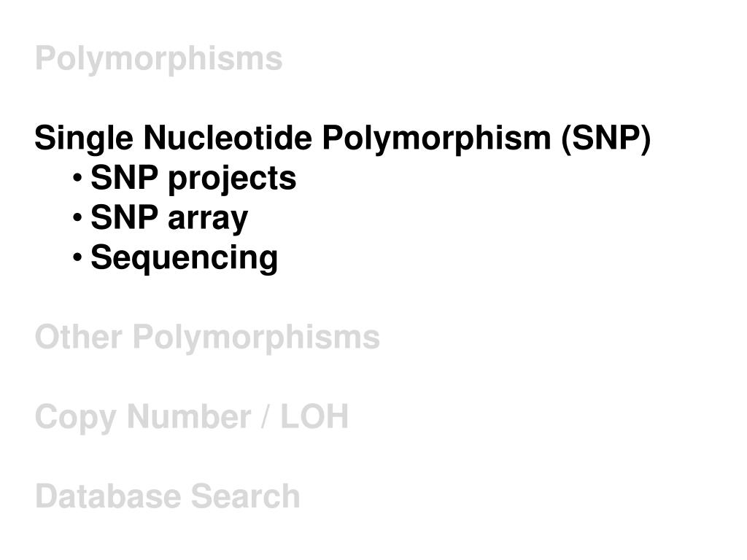Click the word Search in Database Search

click(245, 496)
